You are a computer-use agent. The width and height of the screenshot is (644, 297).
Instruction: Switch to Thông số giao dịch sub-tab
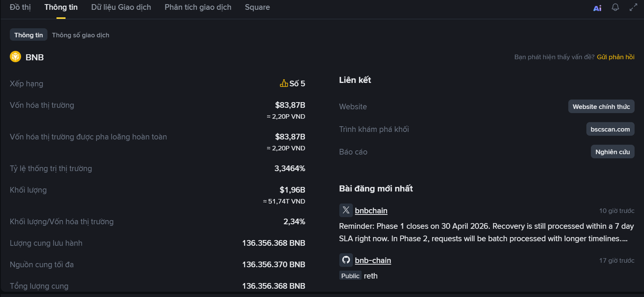coord(81,35)
